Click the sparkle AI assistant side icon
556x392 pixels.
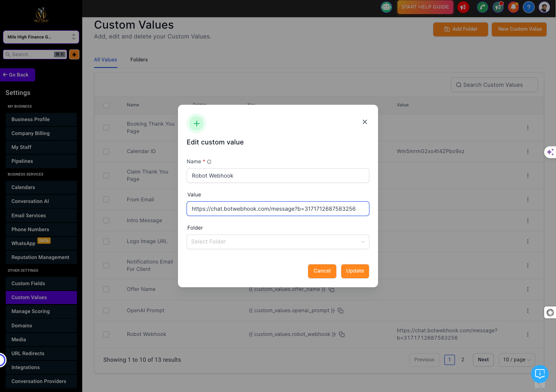pyautogui.click(x=550, y=152)
